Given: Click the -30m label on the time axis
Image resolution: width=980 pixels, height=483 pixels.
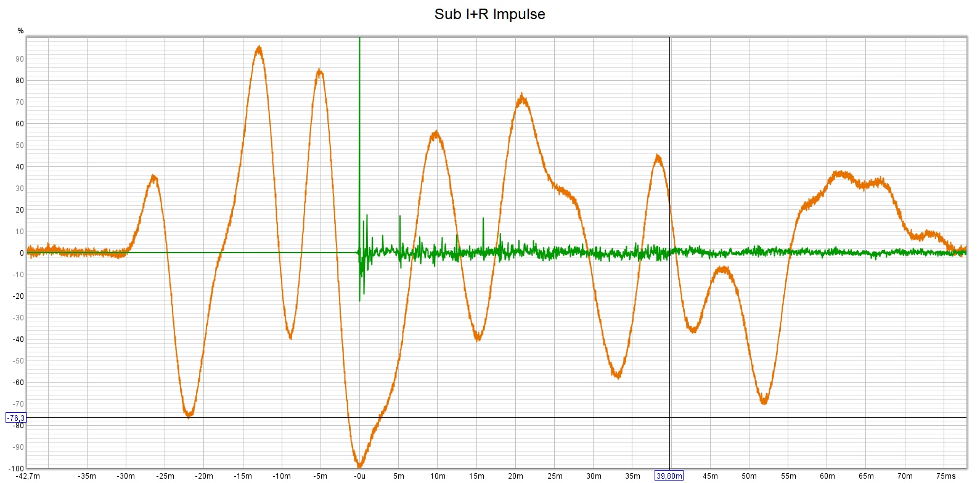Looking at the screenshot, I should click(126, 476).
